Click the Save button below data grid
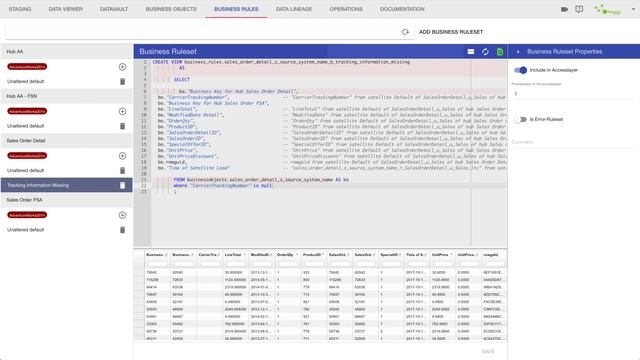 click(488, 351)
